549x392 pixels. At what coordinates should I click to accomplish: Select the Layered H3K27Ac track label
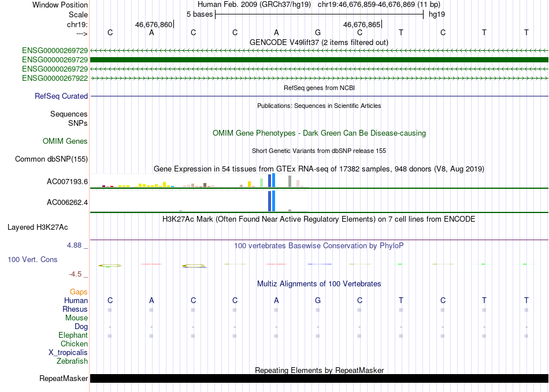click(x=38, y=227)
